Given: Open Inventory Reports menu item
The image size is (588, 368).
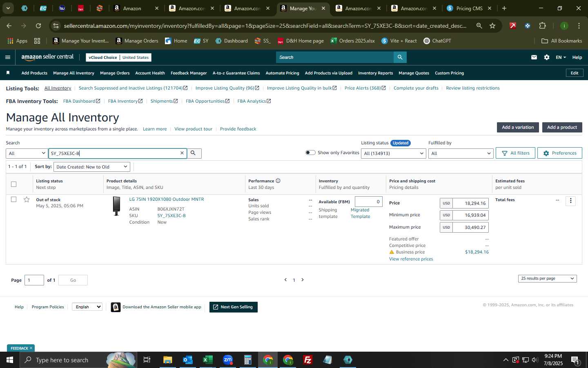Looking at the screenshot, I should (x=375, y=73).
